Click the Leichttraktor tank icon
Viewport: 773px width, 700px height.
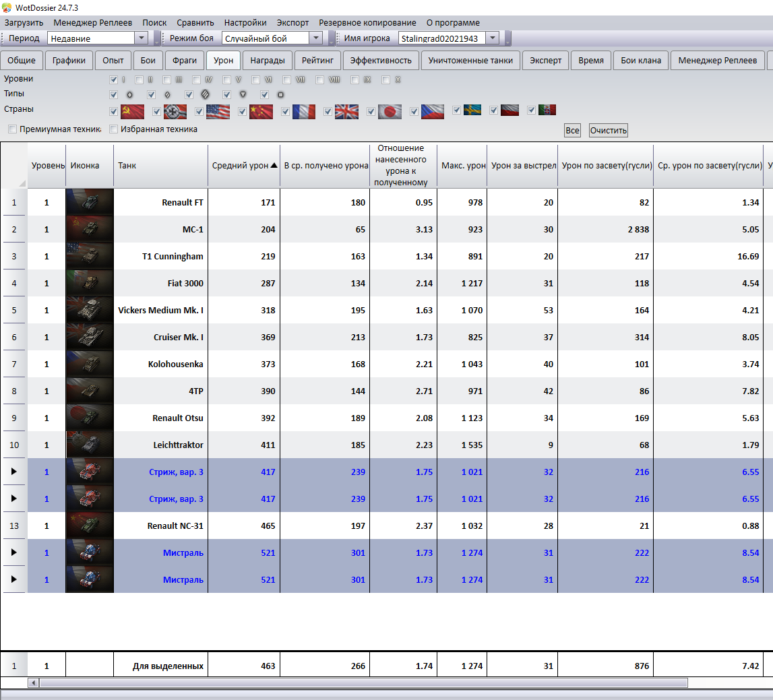[x=90, y=445]
